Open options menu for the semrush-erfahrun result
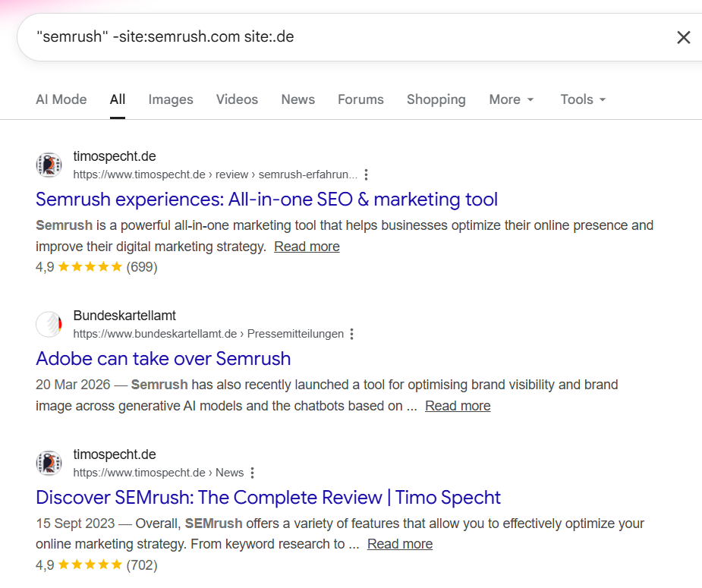This screenshot has width=702, height=588. (x=367, y=175)
